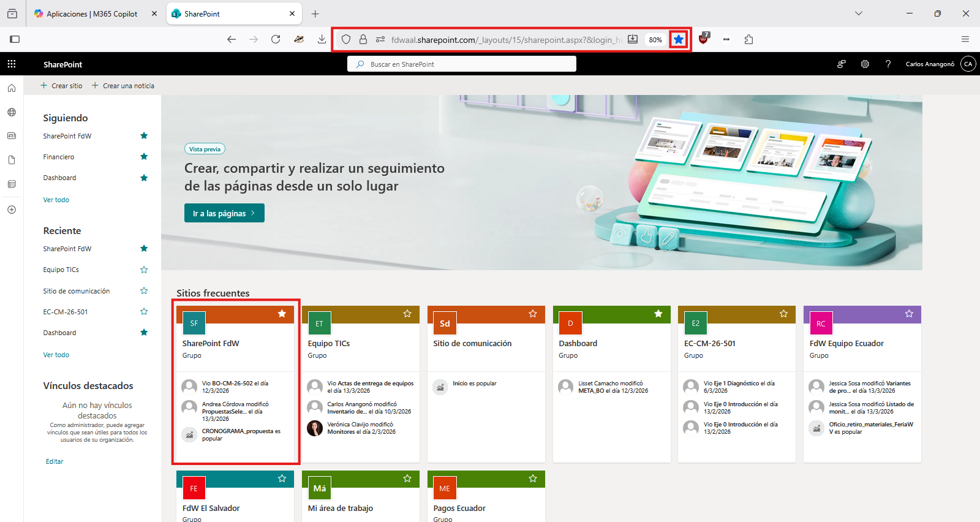This screenshot has height=522, width=980.
Task: Toggle follow star on Equipo TICs card
Action: tap(407, 314)
